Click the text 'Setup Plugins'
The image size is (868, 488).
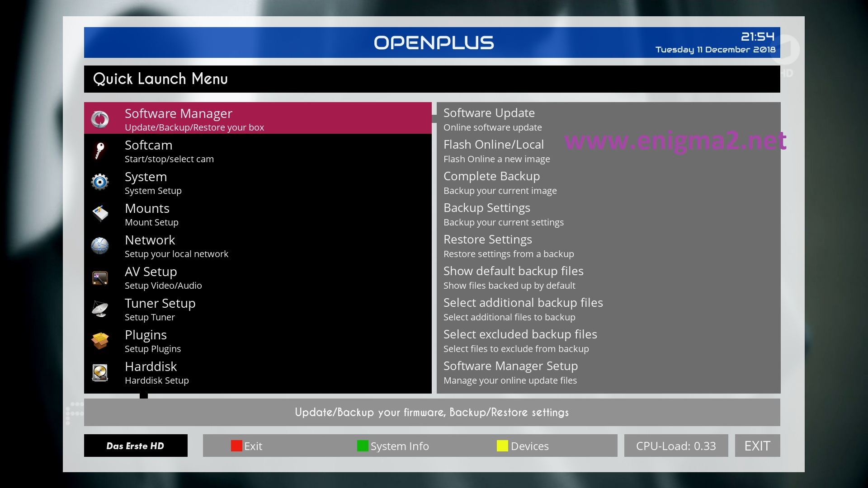[153, 349]
